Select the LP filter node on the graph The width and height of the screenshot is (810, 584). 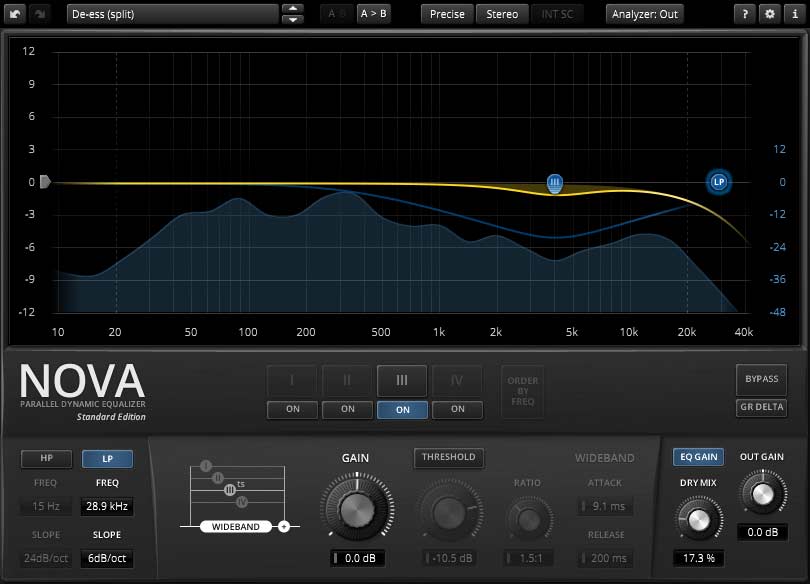[719, 182]
